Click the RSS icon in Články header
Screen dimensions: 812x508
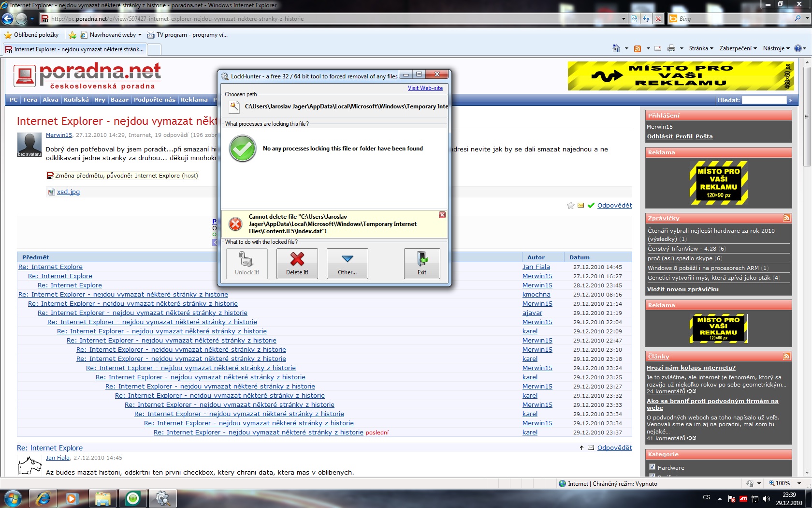click(787, 357)
